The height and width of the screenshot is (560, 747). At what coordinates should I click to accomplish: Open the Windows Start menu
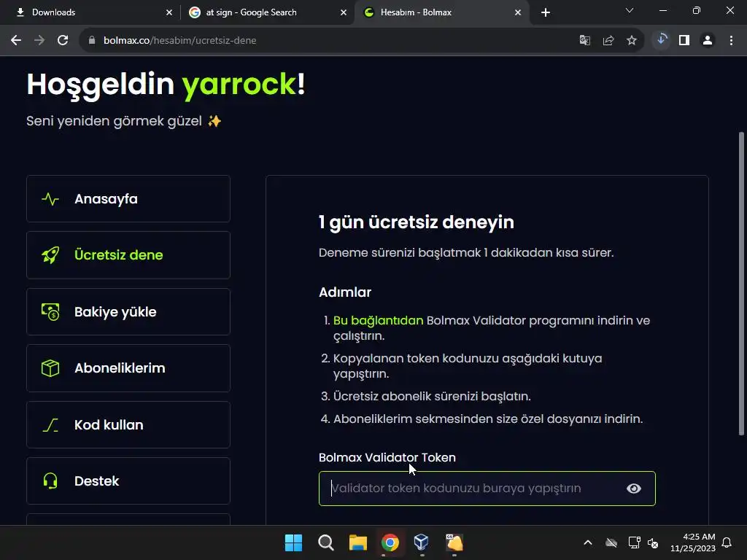click(x=293, y=542)
